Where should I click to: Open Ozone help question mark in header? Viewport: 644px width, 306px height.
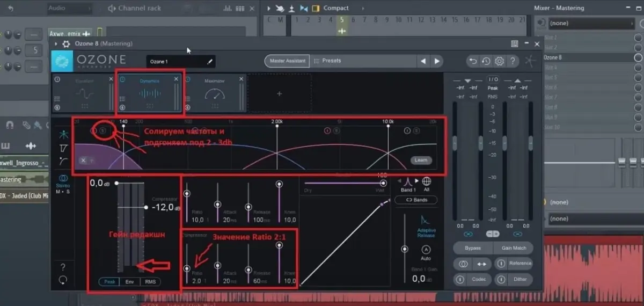(x=513, y=61)
